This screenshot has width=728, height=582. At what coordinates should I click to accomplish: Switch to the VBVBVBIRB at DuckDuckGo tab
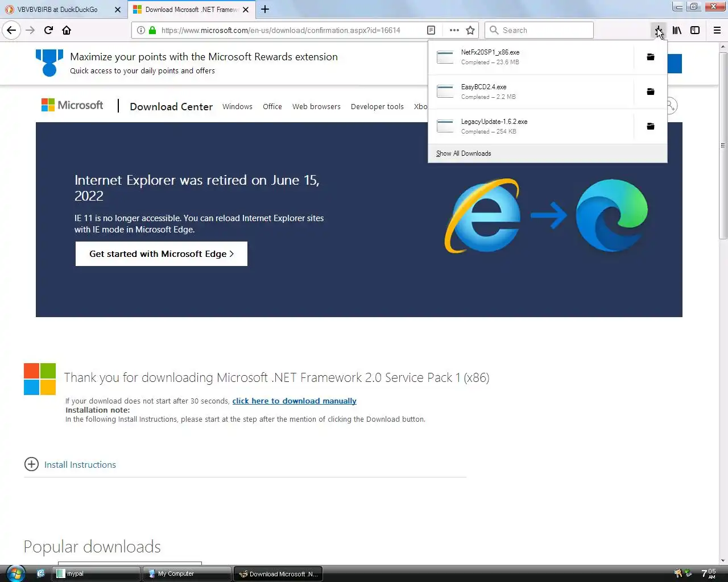(x=57, y=10)
